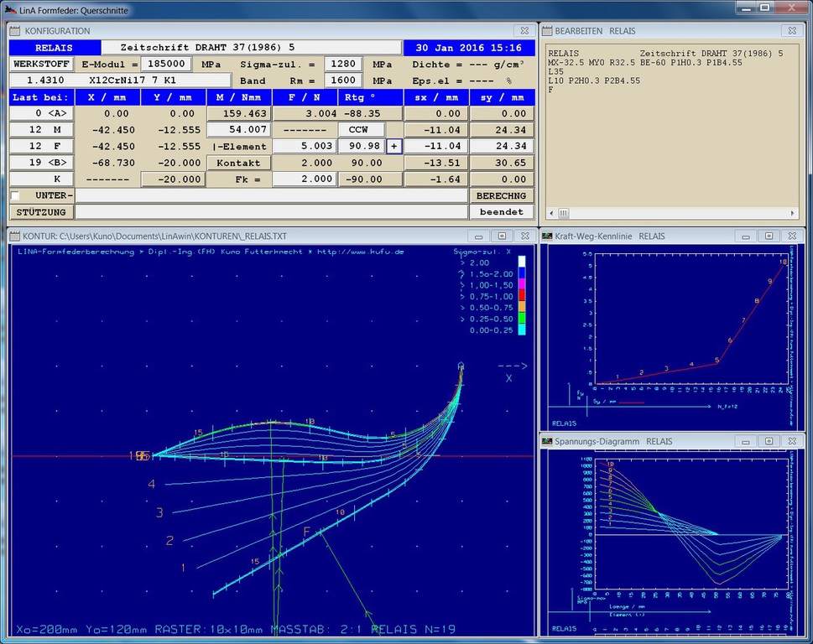
Task: Maximize the Kraft-Weg-Kennlinie window
Action: tap(769, 236)
